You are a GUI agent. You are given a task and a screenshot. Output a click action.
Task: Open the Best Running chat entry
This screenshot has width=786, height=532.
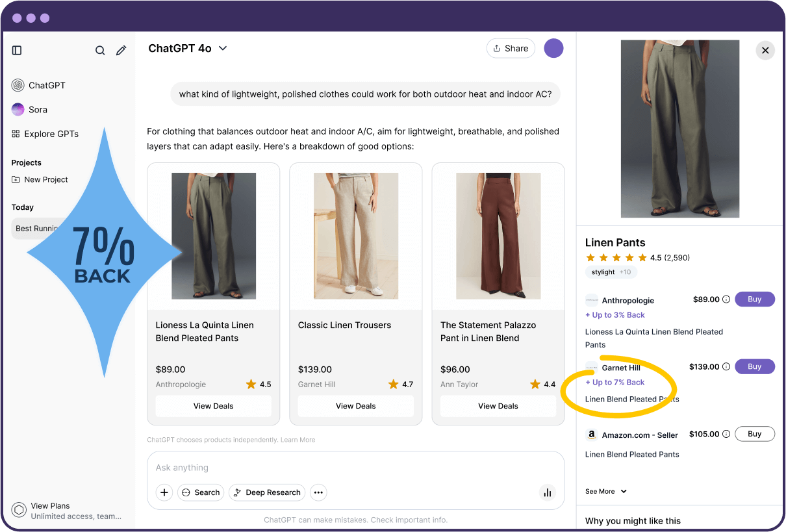point(37,228)
